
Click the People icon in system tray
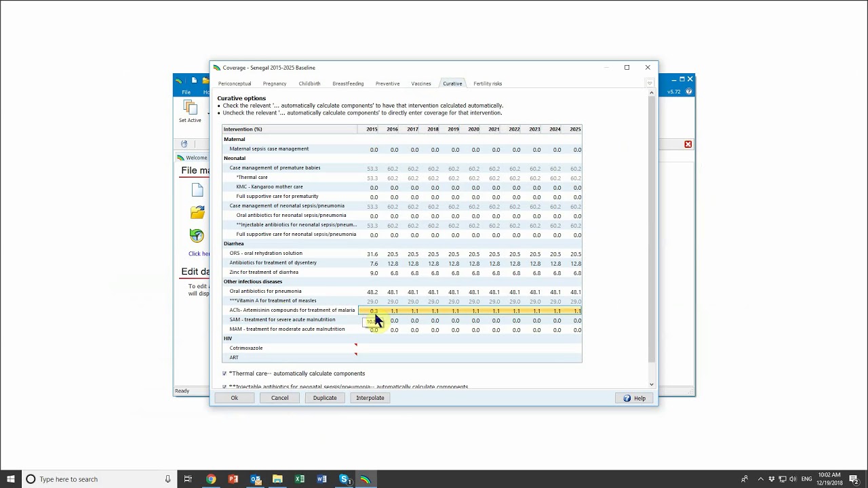coord(745,479)
